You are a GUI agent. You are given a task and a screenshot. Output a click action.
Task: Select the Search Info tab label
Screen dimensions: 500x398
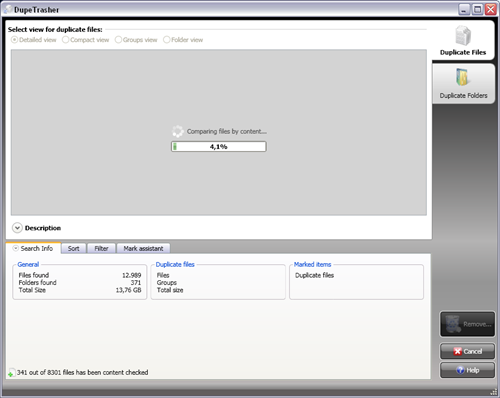(x=37, y=248)
